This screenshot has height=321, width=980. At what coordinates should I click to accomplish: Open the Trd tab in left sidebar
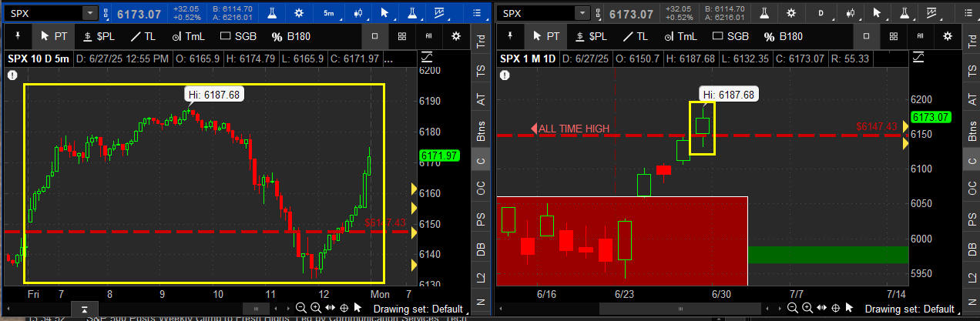point(481,41)
